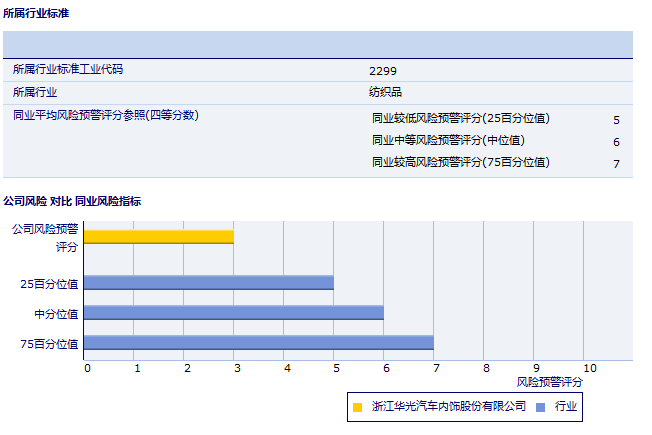Click the blue 75百分位值 bar in chart
The height and width of the screenshot is (435, 652).
pos(258,343)
